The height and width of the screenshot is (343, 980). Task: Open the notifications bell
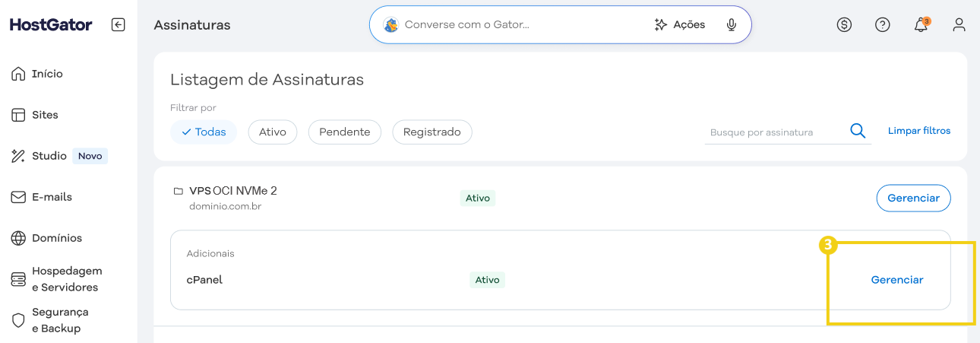pyautogui.click(x=921, y=25)
